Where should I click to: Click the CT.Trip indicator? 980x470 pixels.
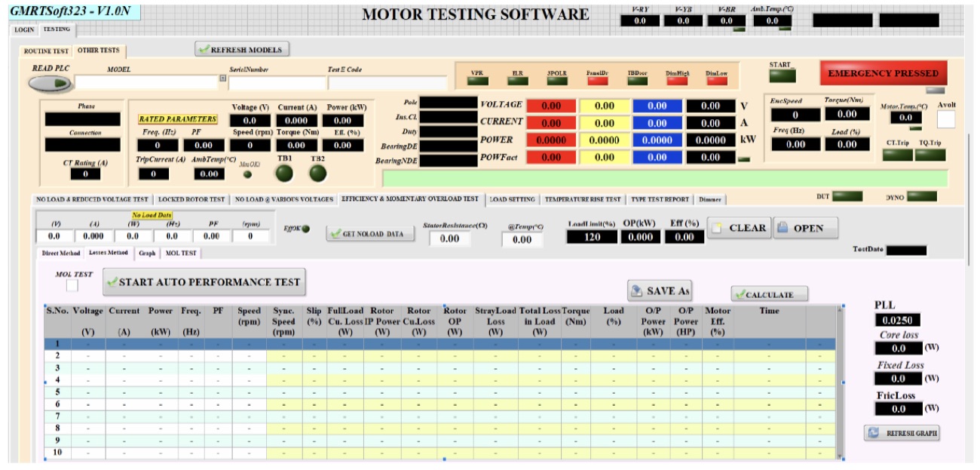point(897,155)
